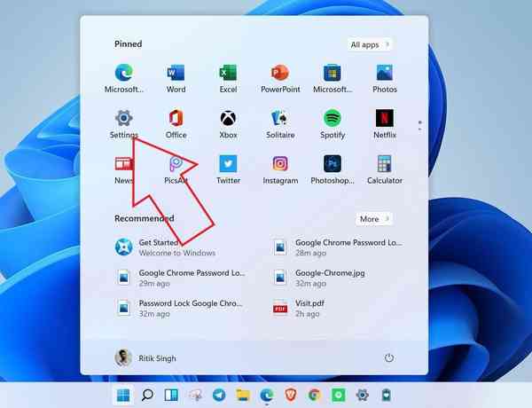
Task: Launch Word from the pinned apps
Action: (176, 78)
